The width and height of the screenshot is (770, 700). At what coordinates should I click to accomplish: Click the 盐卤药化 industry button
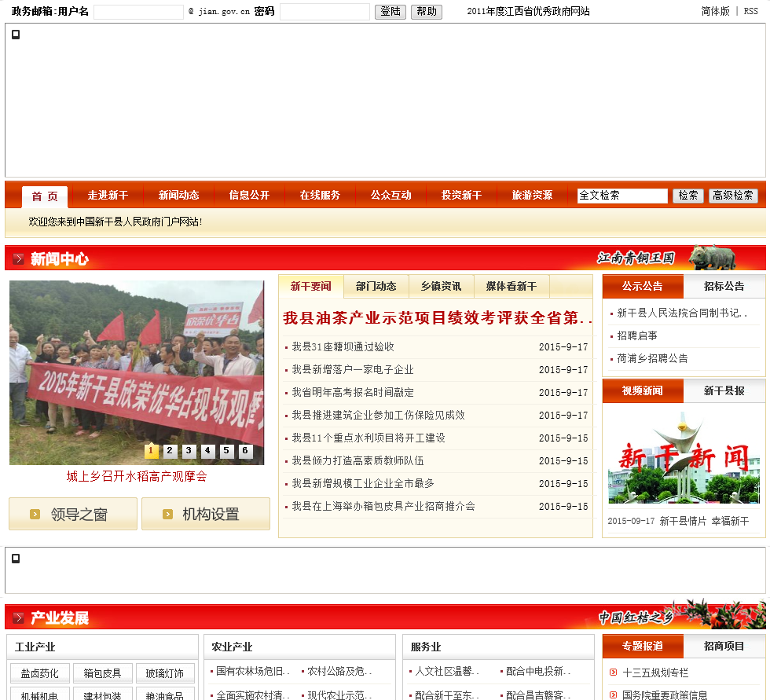tap(40, 673)
